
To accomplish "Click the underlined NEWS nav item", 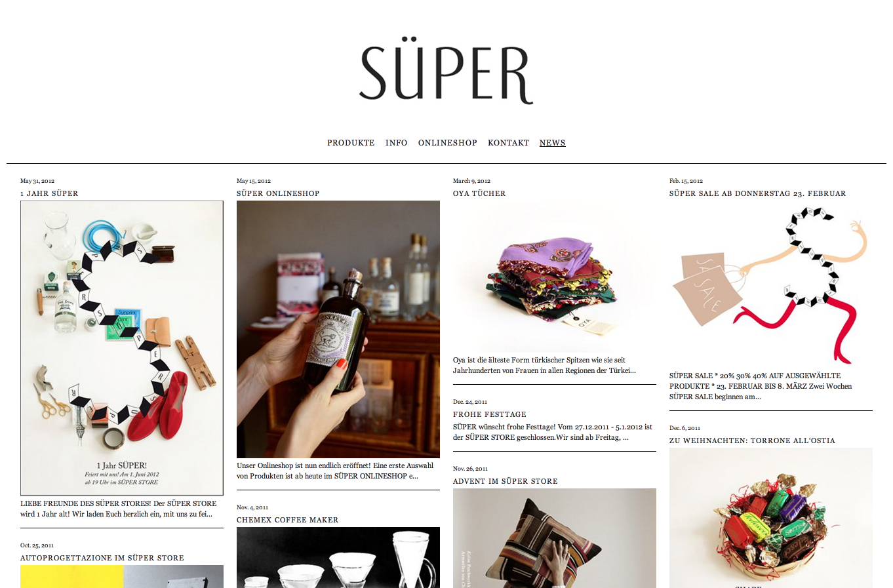I will (552, 143).
